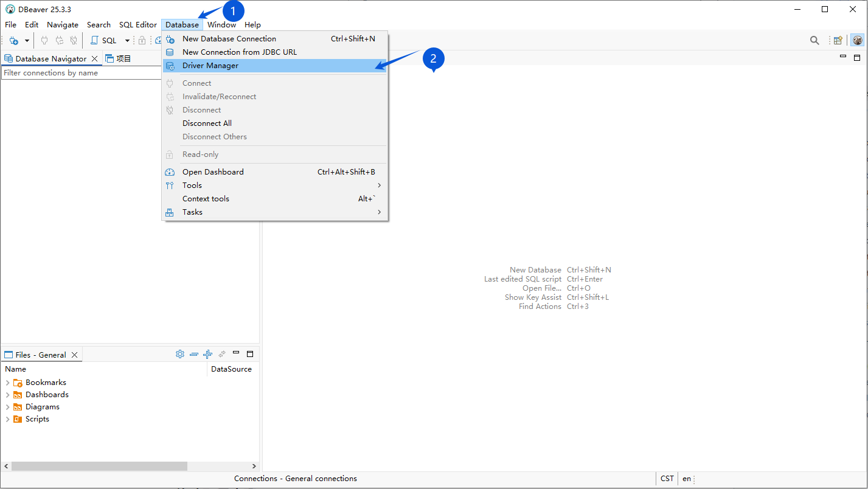Minimize the editor area panel
This screenshot has width=868, height=489.
click(843, 56)
